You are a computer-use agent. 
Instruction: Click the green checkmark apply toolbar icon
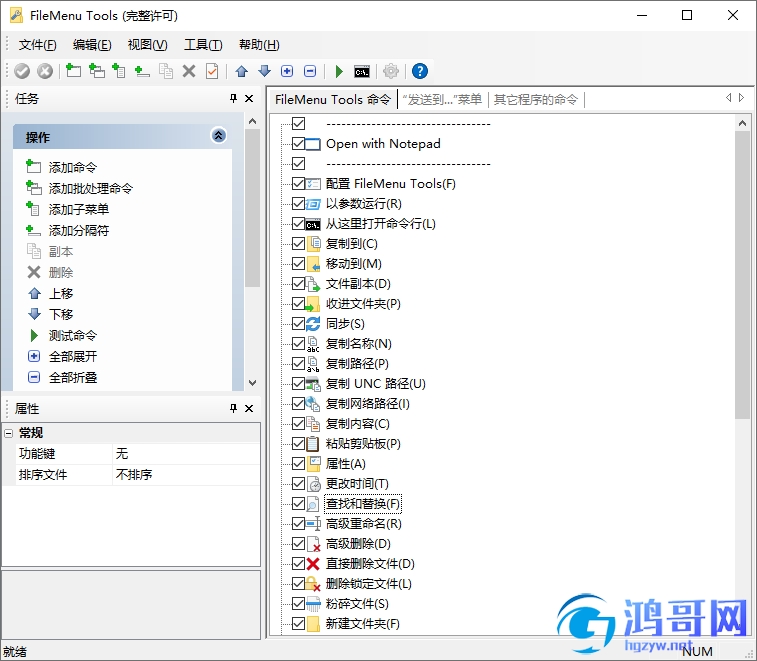pos(22,71)
